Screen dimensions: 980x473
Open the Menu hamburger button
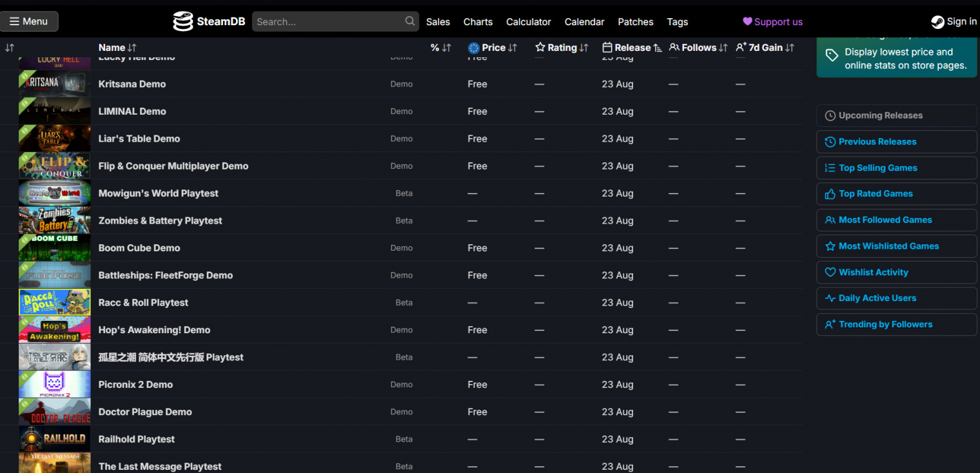29,21
